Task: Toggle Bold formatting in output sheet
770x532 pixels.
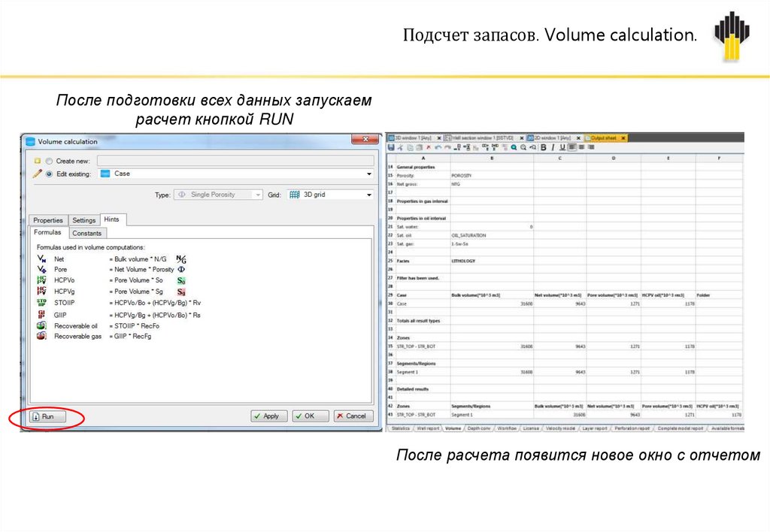Action: point(544,147)
